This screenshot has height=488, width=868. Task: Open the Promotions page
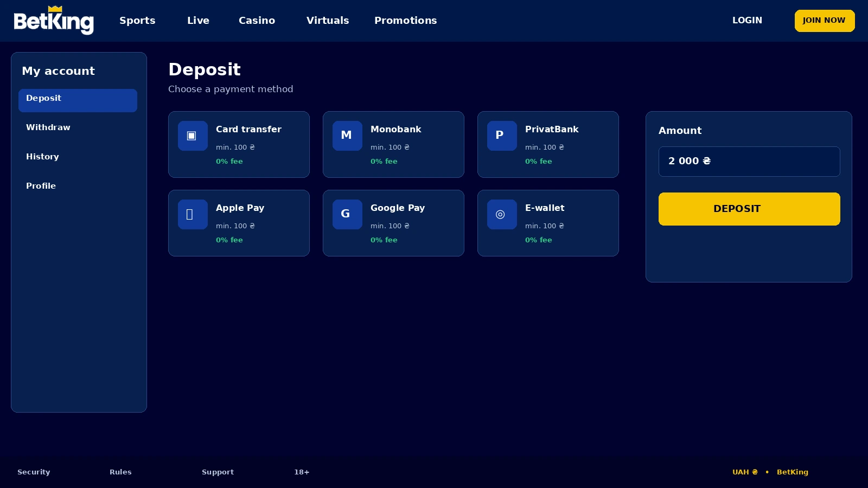405,21
